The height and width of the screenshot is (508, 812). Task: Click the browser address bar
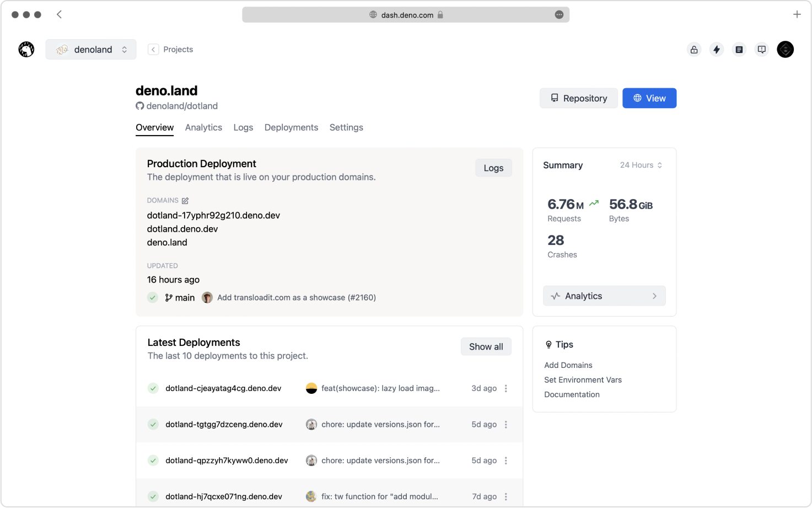(x=406, y=15)
